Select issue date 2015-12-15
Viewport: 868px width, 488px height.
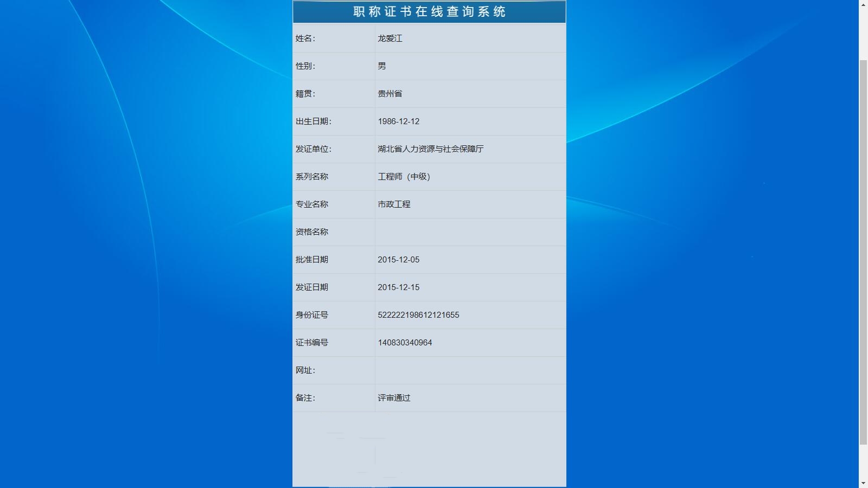398,287
